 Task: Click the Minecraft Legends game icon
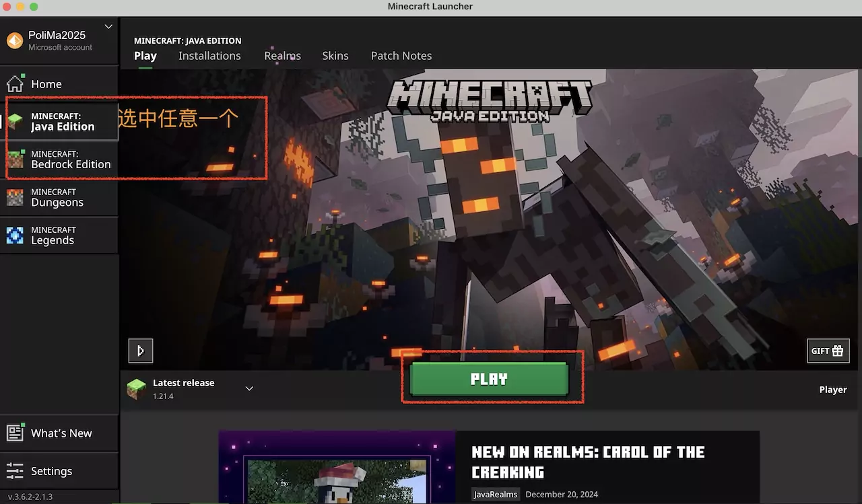pyautogui.click(x=15, y=235)
